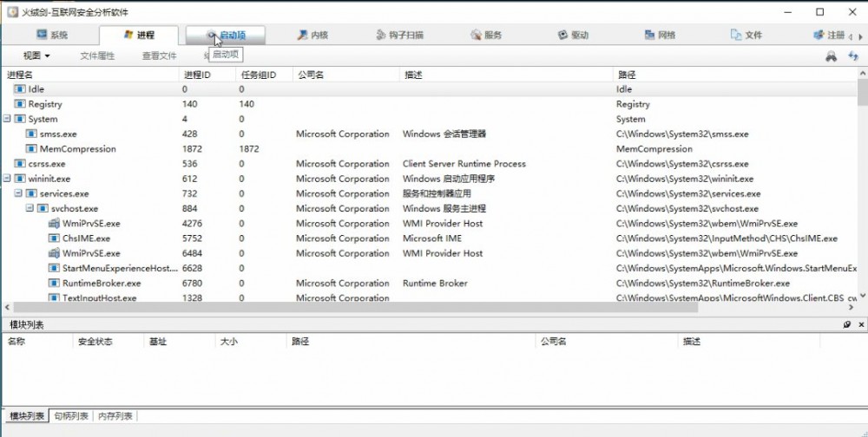Collapse the services.exe tree node
Image resolution: width=868 pixels, height=437 pixels.
(x=18, y=193)
